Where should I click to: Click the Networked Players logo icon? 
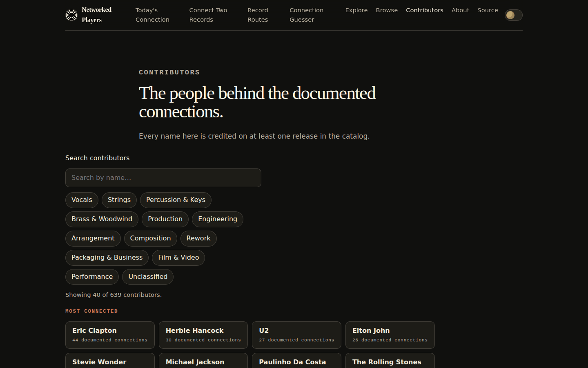[71, 15]
